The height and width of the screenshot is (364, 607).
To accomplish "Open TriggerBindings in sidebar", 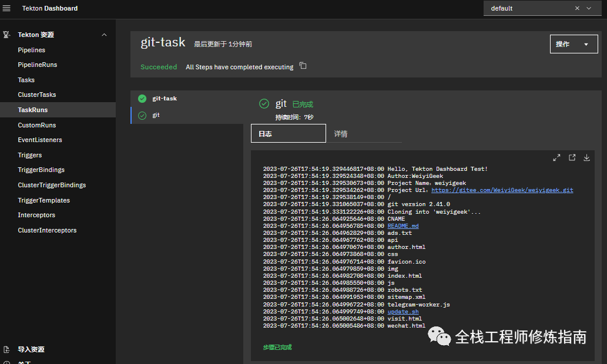I will (41, 170).
